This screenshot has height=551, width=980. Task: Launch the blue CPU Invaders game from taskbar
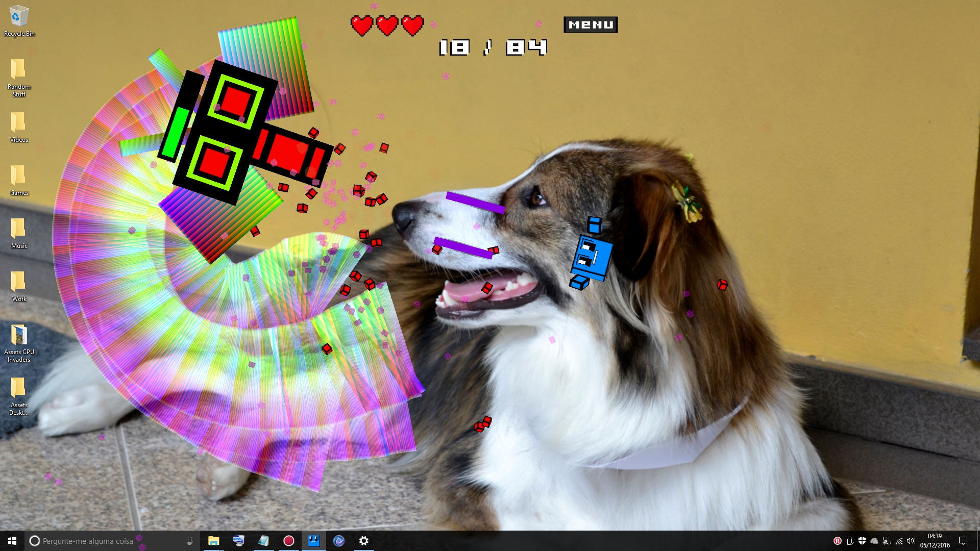(x=314, y=540)
